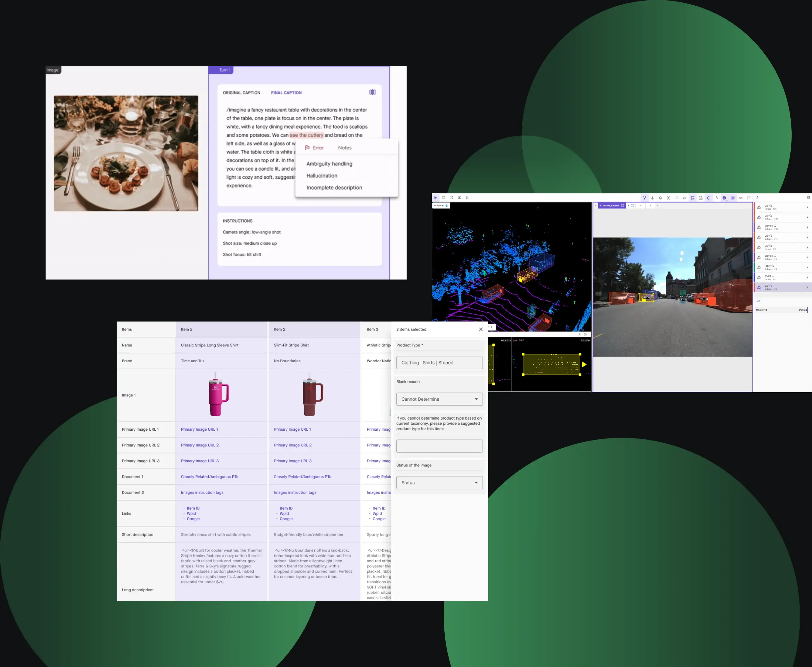Open the settings sliders icon
This screenshot has height=667, width=812.
808,198
